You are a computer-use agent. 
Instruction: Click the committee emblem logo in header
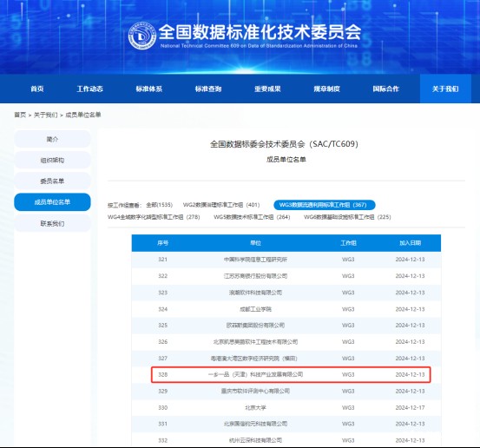[x=142, y=36]
